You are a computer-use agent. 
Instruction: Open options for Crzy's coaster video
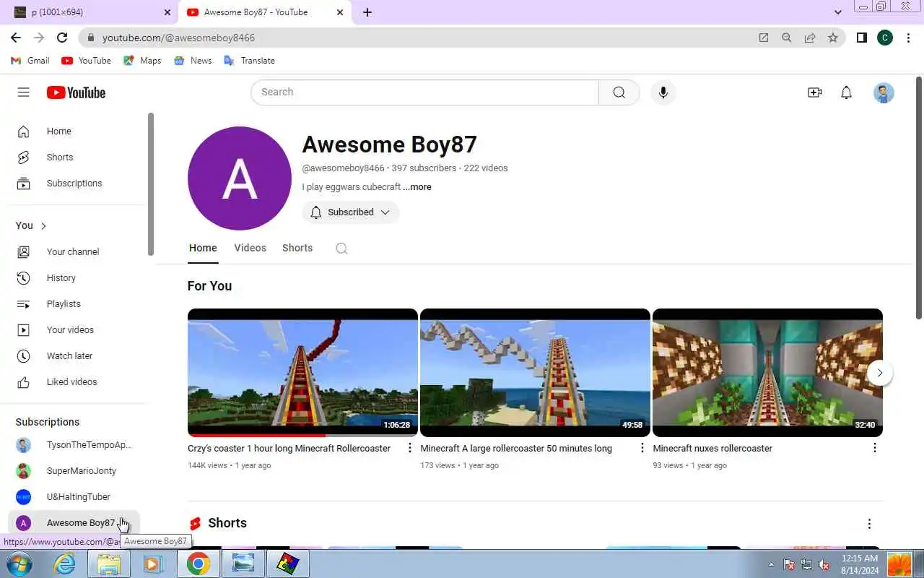410,449
